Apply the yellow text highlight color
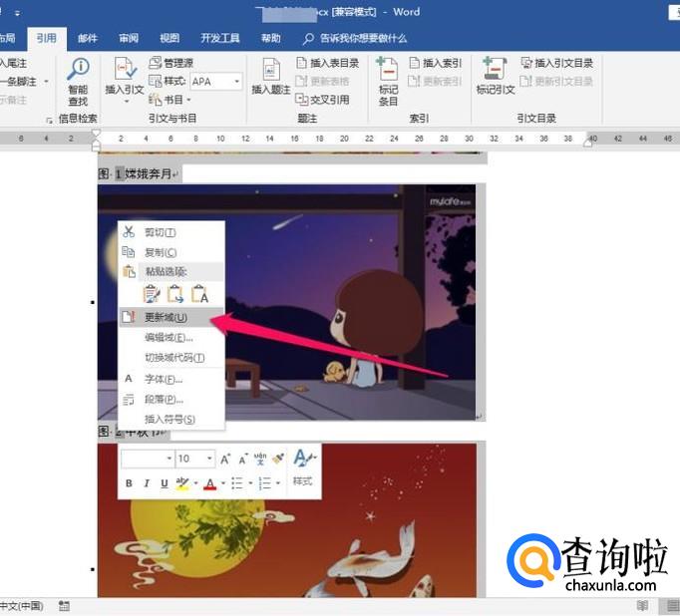The width and height of the screenshot is (680, 616). 182,482
